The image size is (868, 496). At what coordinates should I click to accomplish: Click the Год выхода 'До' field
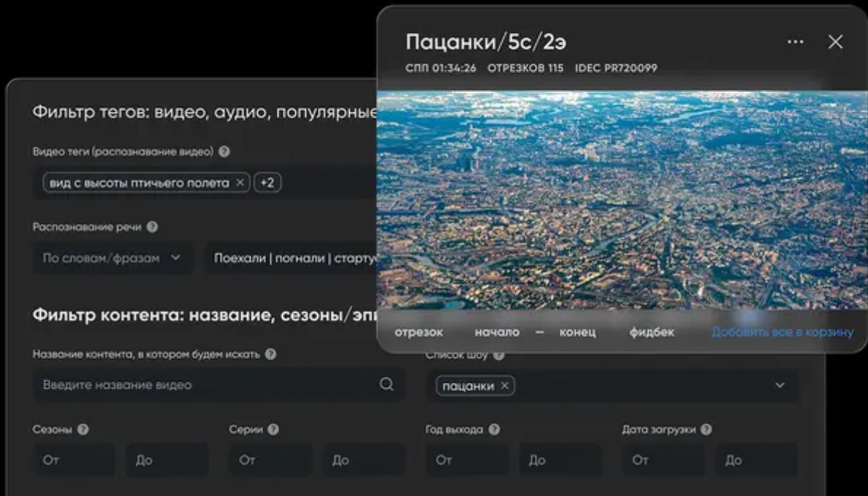(561, 460)
